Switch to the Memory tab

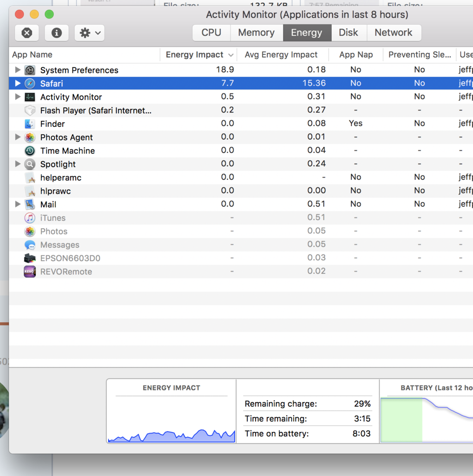click(x=256, y=33)
